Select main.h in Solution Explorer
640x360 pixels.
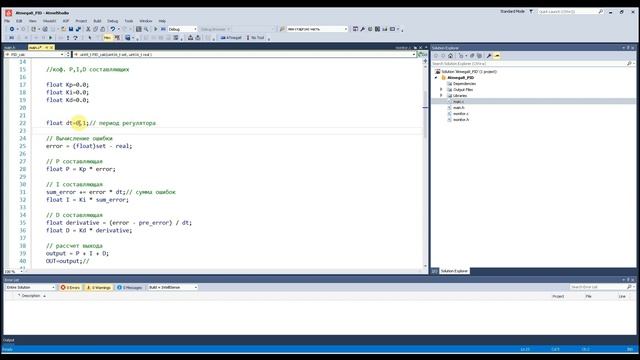[458, 108]
